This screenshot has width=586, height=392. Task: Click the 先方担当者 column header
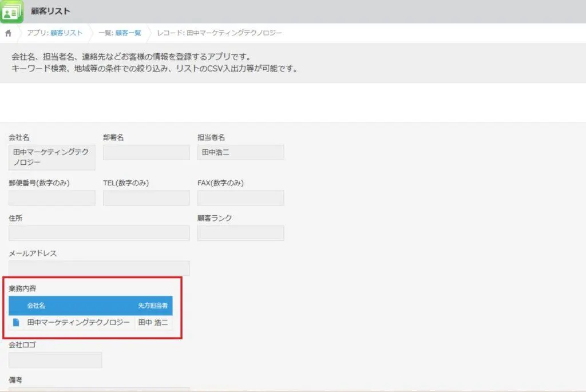152,306
